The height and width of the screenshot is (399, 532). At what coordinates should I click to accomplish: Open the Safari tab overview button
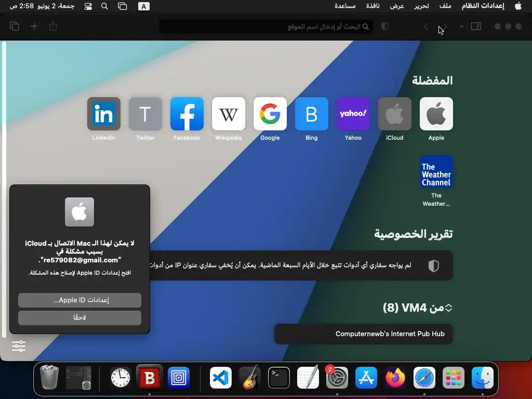(x=15, y=26)
